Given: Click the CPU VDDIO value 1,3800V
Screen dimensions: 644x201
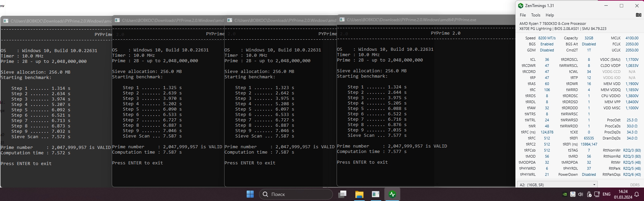Looking at the screenshot, I should [x=632, y=96].
